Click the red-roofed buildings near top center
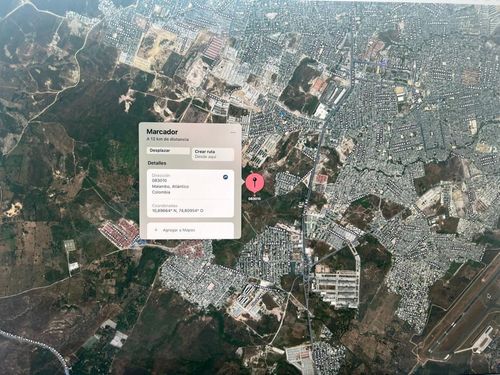500x375 pixels. (214, 47)
